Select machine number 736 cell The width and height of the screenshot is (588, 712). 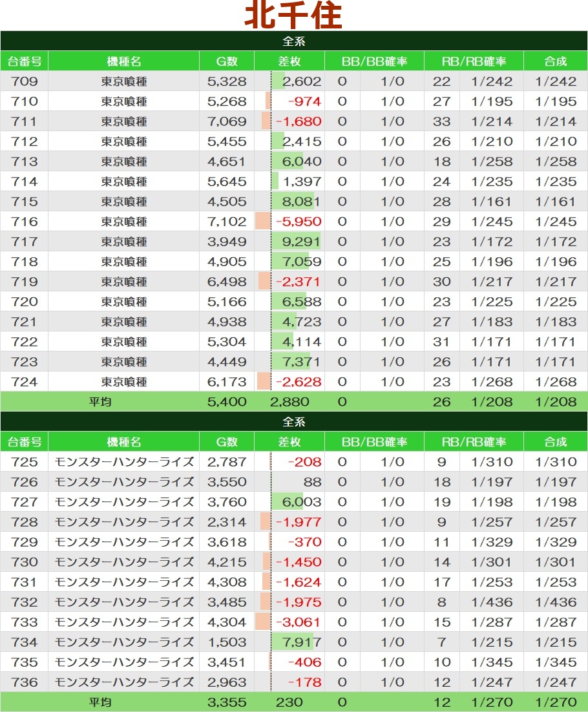click(x=25, y=682)
